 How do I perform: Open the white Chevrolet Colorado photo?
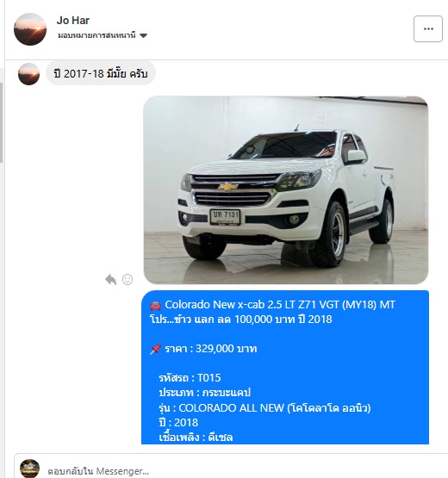(286, 190)
